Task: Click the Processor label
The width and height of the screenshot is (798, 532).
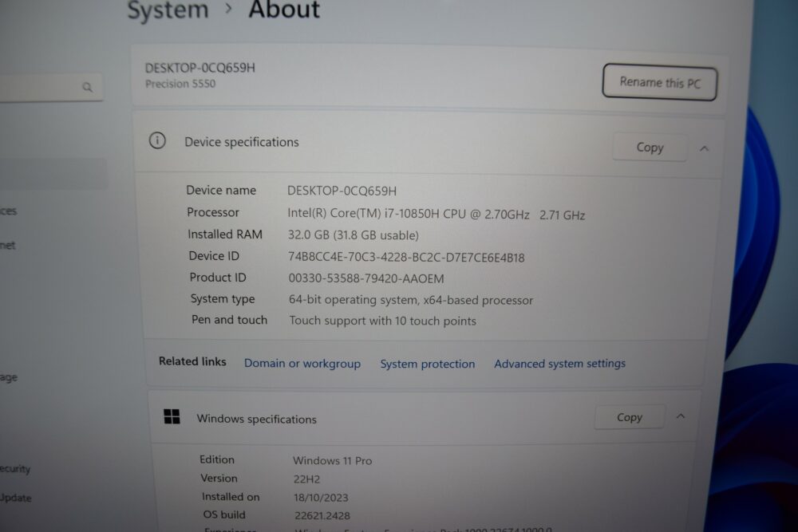Action: (213, 212)
